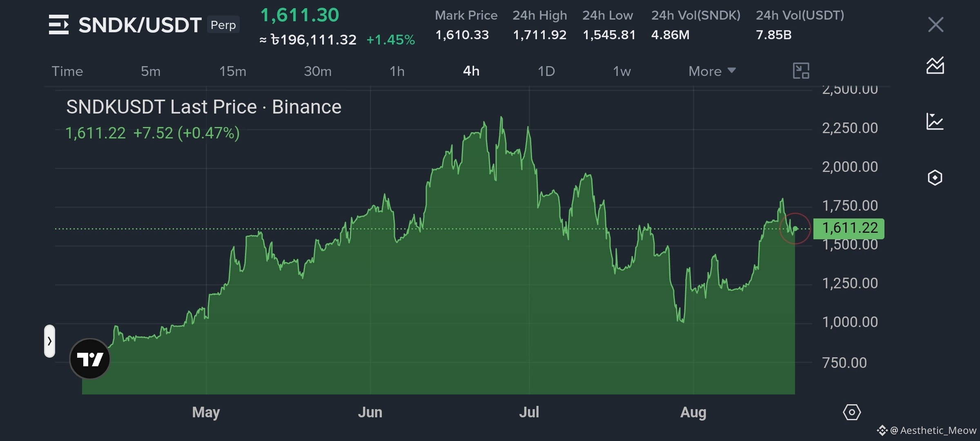
Task: Open the SNDK/USDT pair selector
Action: coord(140,25)
